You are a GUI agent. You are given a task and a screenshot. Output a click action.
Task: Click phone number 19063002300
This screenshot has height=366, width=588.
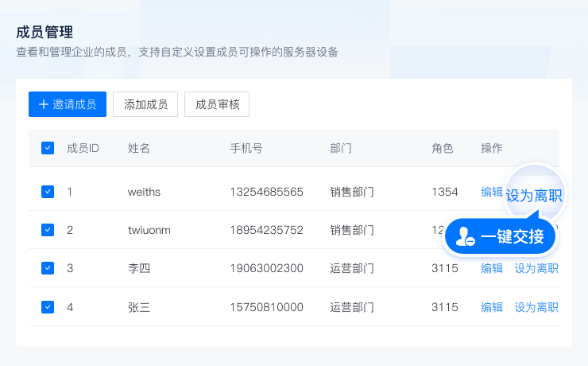[267, 268]
